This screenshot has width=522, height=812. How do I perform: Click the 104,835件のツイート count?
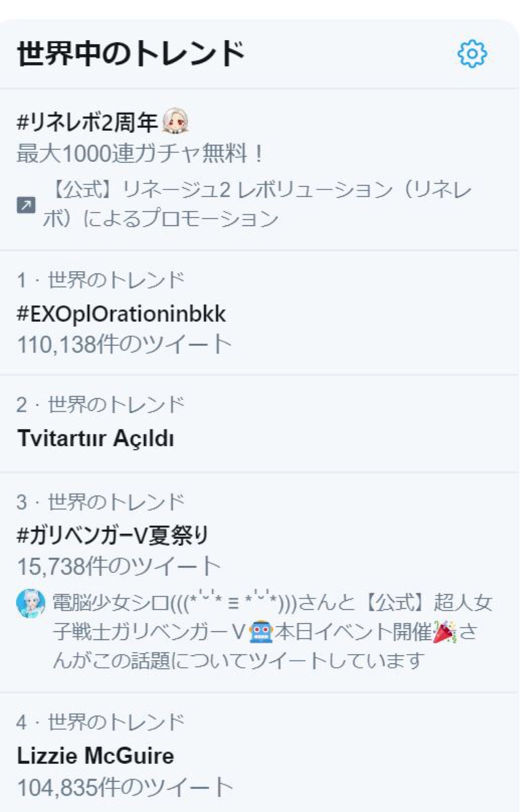pyautogui.click(x=125, y=787)
